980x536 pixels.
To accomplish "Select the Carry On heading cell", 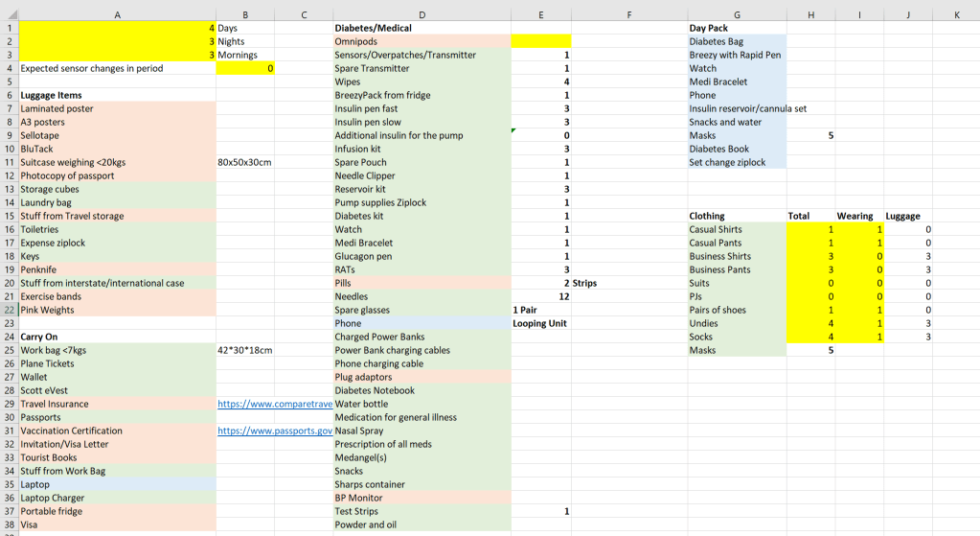I will (x=117, y=337).
